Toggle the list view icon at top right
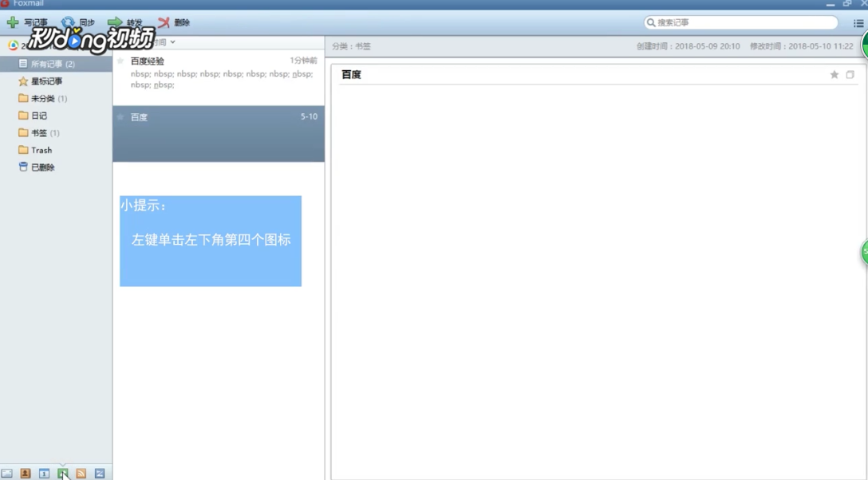868x480 pixels. coord(859,22)
